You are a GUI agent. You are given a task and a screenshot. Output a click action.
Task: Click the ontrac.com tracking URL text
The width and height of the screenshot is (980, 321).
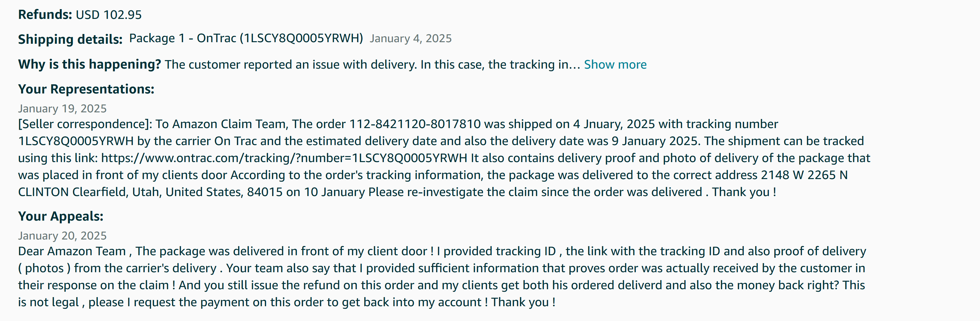[x=284, y=158]
